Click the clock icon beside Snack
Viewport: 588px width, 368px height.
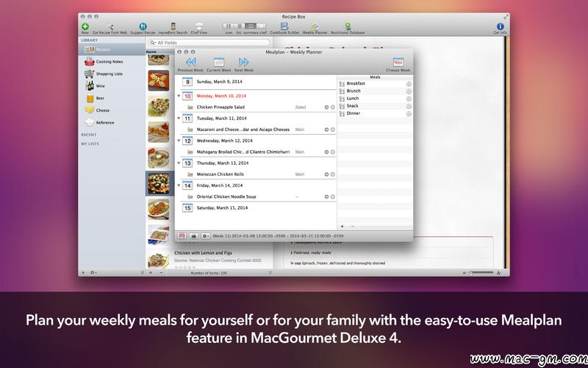(409, 106)
